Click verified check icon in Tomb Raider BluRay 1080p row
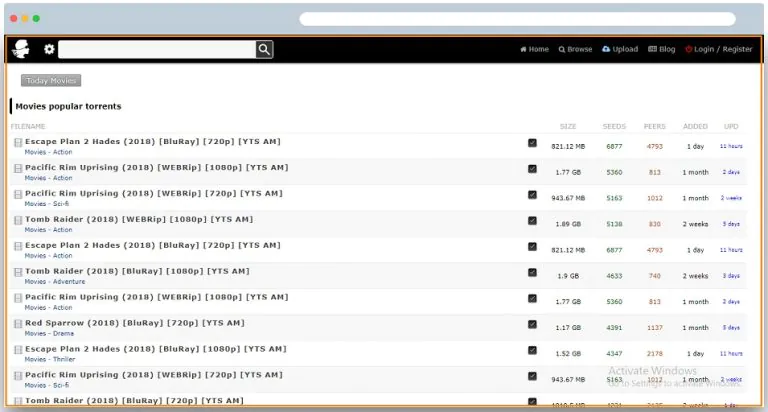This screenshot has height=412, width=768. tap(532, 272)
